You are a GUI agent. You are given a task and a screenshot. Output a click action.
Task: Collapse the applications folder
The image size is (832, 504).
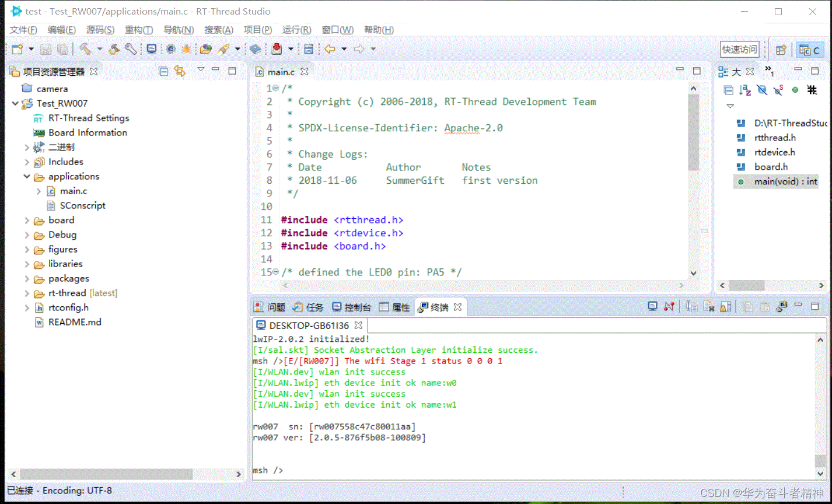click(x=27, y=176)
